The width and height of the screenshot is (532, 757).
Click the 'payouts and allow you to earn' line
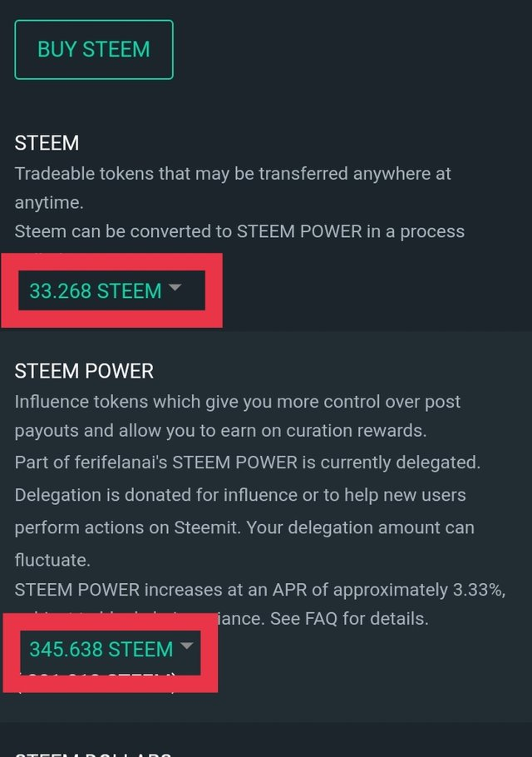220,431
